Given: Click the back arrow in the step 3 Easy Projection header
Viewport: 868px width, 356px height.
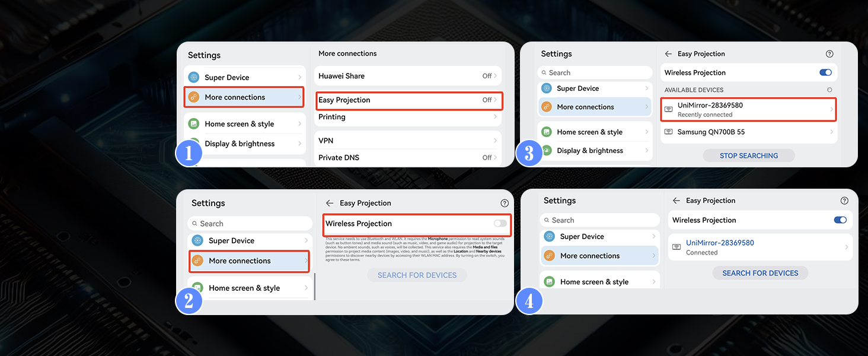Looking at the screenshot, I should click(668, 54).
